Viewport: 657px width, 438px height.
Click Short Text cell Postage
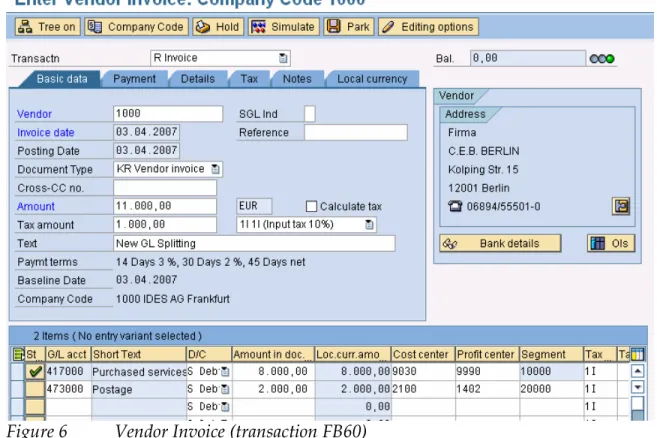tap(139, 389)
